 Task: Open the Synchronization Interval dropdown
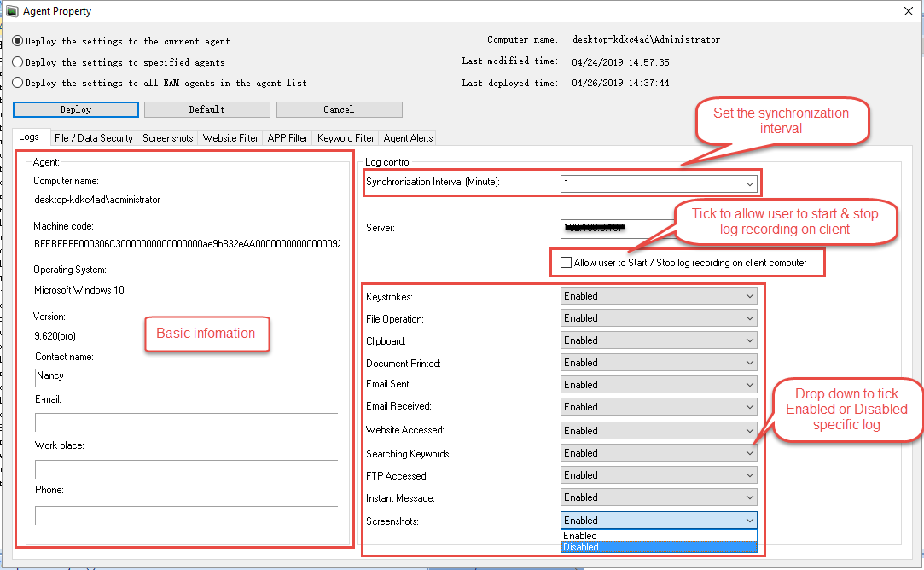click(x=748, y=183)
